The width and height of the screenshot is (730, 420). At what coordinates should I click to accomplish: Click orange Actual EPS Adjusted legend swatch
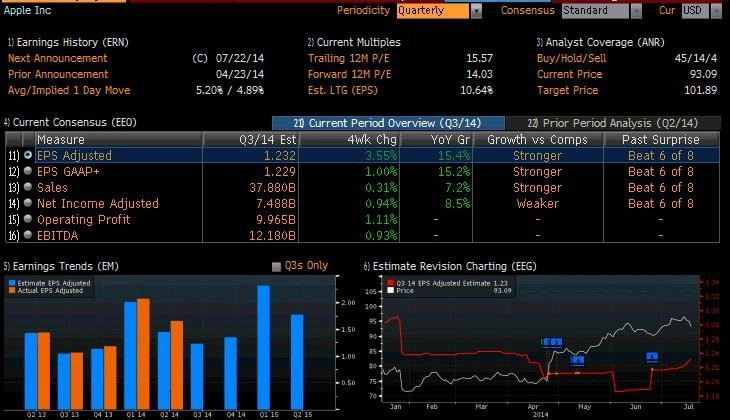point(12,291)
